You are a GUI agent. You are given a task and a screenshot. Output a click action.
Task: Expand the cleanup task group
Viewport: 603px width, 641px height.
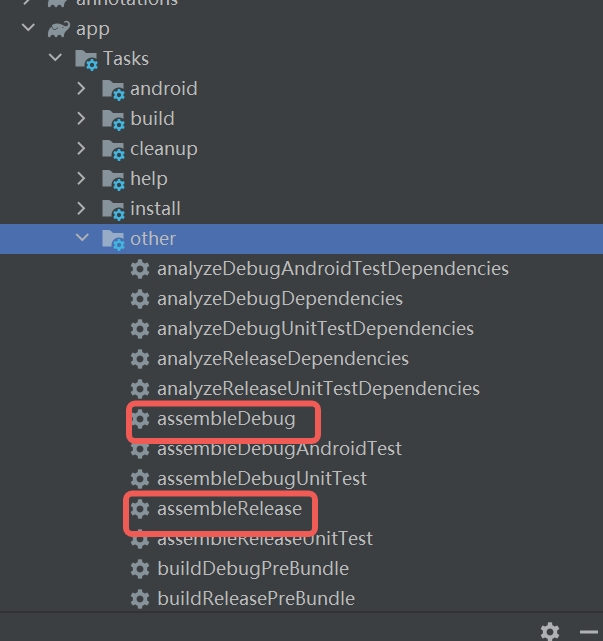coord(82,149)
